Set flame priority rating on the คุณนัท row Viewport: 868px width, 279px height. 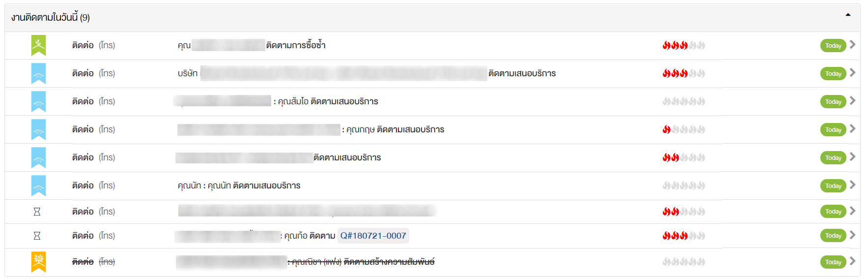tap(683, 186)
